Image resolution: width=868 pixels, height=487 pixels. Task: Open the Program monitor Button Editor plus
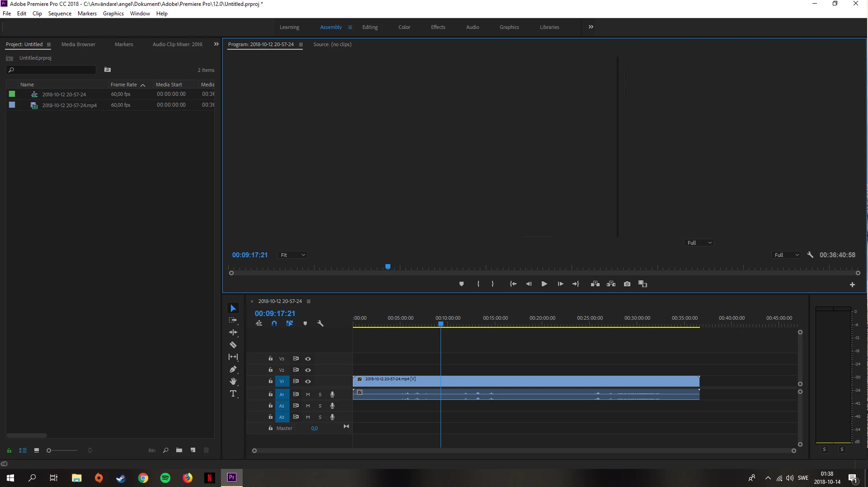852,284
